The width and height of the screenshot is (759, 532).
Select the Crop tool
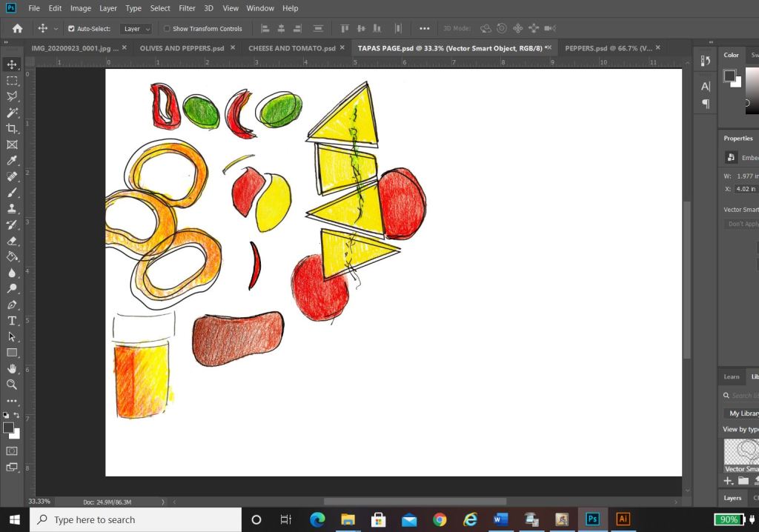click(x=12, y=129)
